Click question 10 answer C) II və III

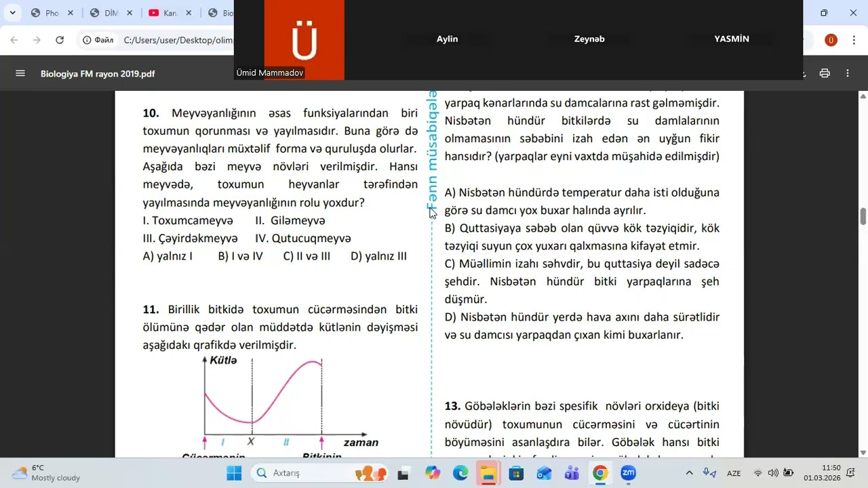307,256
